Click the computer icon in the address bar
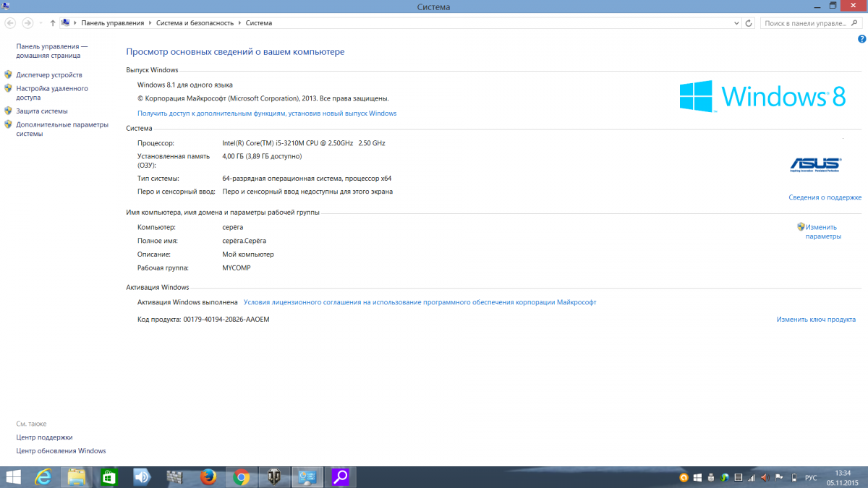 (x=66, y=23)
